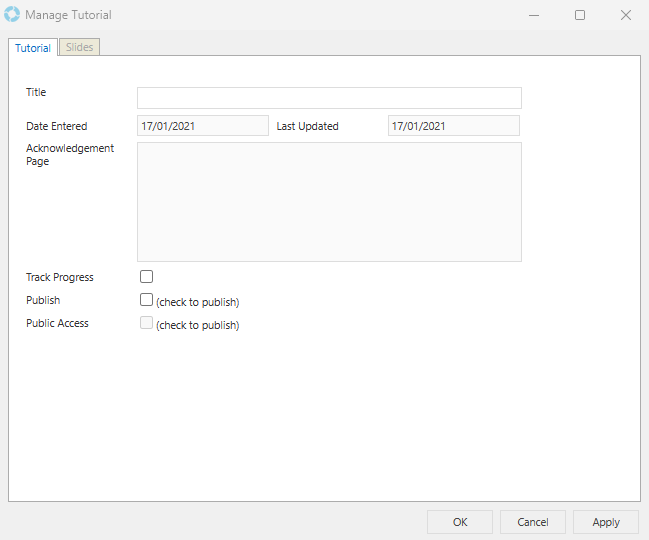Toggle the Public Access checkbox
649x540 pixels.
(147, 323)
